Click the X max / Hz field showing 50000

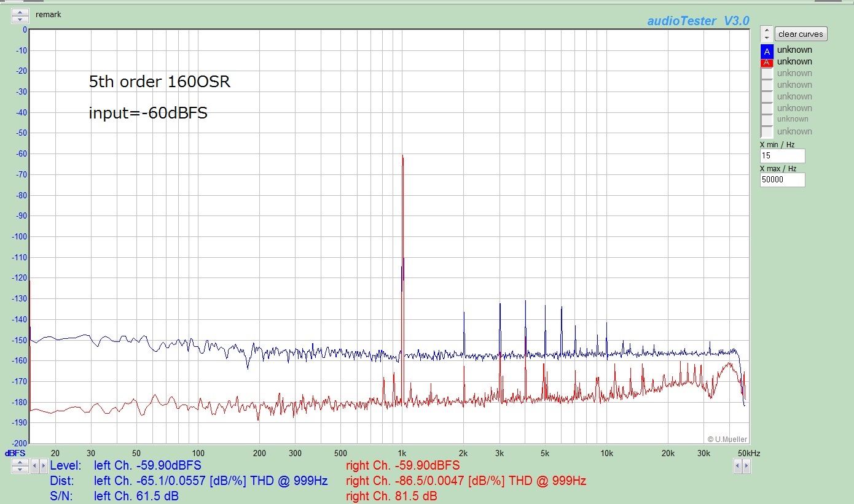click(x=782, y=180)
